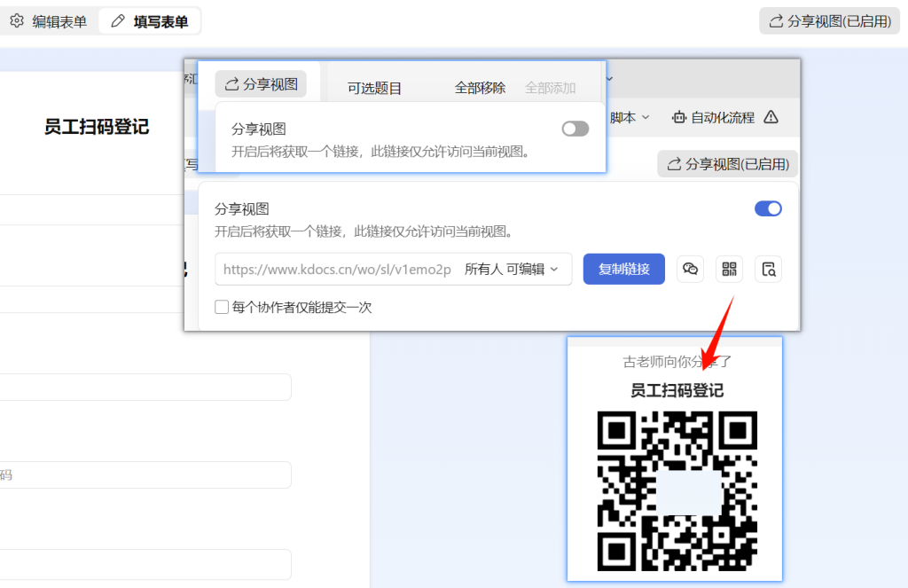The height and width of the screenshot is (588, 908).
Task: Turn off the enabled 分享视图 toggle
Action: [x=768, y=208]
